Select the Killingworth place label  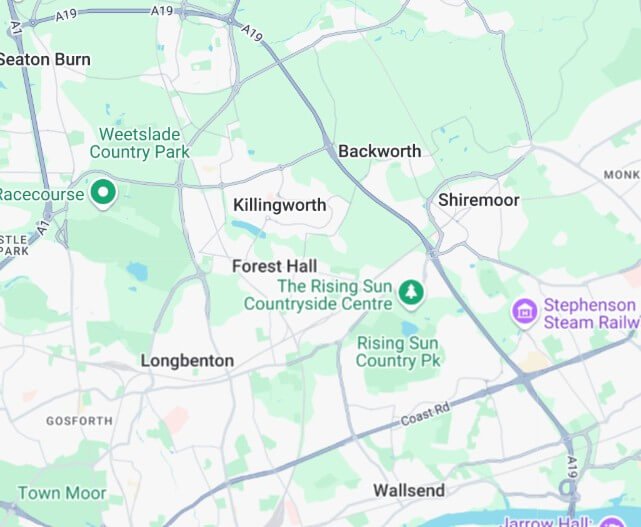tap(280, 205)
